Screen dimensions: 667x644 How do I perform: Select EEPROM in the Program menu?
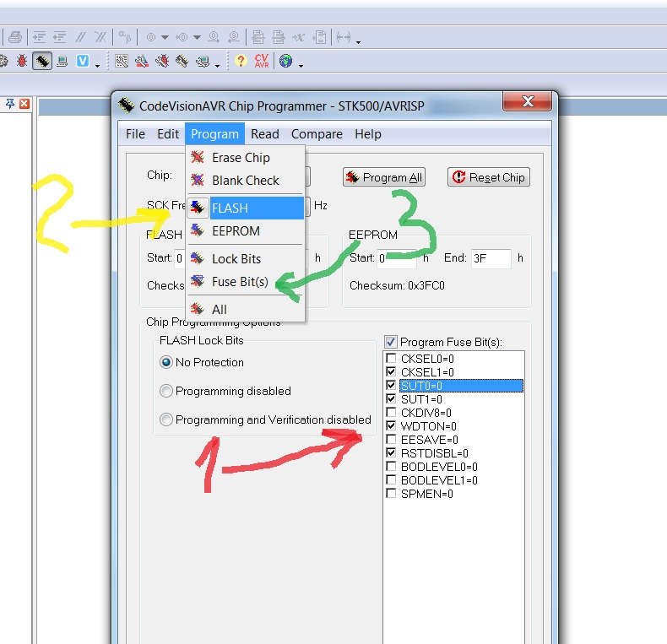tap(246, 231)
